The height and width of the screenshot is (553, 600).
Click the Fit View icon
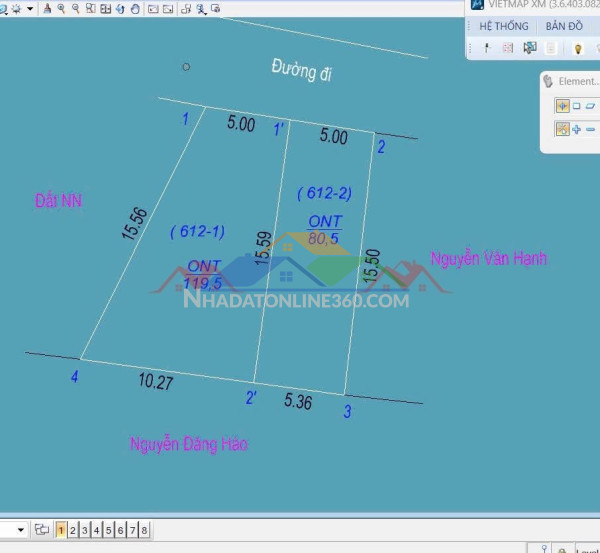coord(105,8)
